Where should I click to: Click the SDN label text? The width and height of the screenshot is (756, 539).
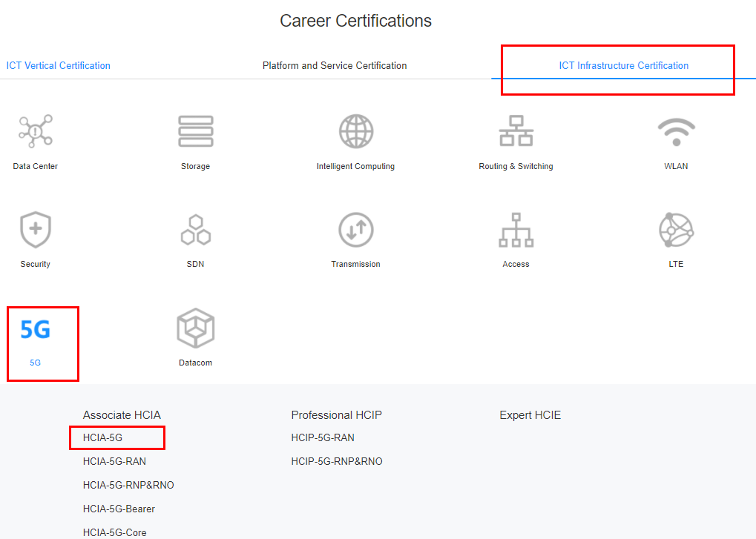[195, 264]
